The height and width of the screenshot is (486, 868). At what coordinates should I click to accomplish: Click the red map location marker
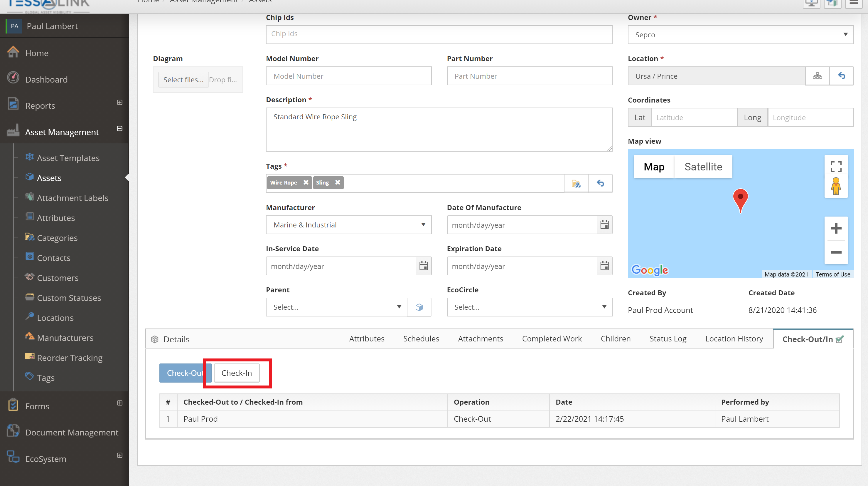pos(740,200)
